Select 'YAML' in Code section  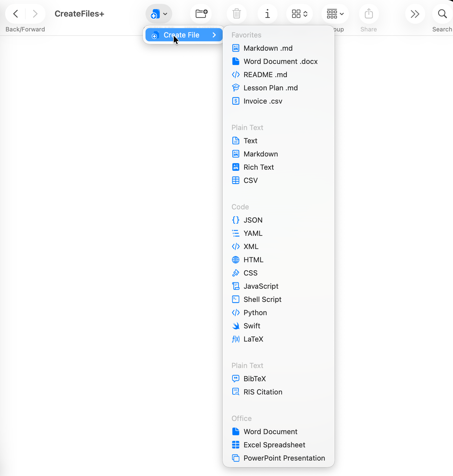pyautogui.click(x=279, y=233)
